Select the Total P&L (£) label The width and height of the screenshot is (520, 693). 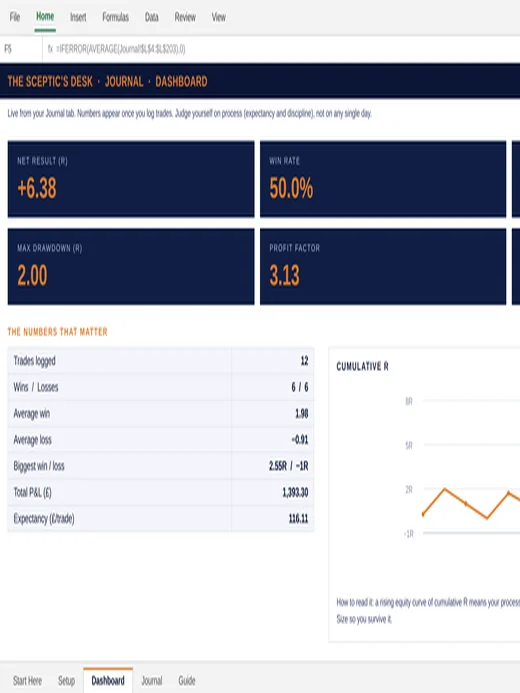pyautogui.click(x=32, y=492)
